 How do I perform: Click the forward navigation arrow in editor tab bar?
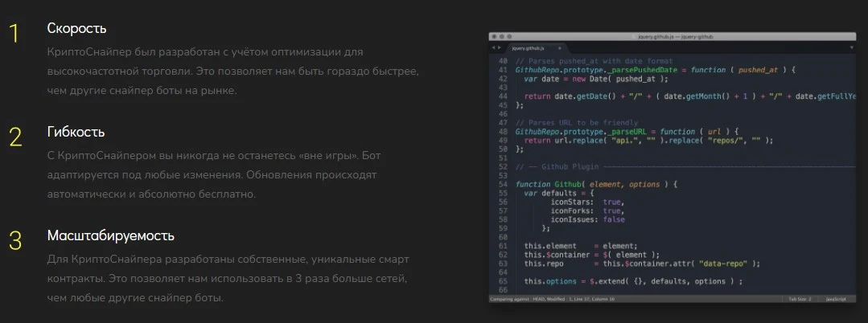pos(500,48)
